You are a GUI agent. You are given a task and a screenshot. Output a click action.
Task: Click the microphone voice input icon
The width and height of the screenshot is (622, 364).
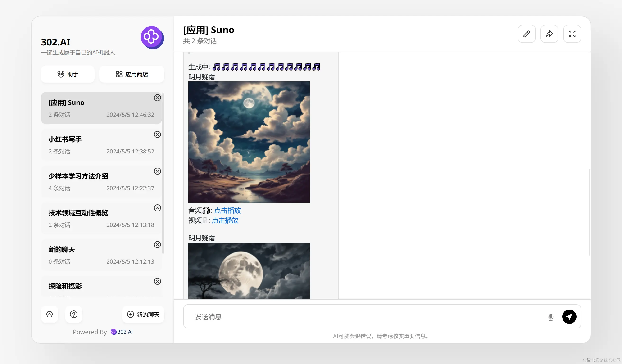coord(551,317)
